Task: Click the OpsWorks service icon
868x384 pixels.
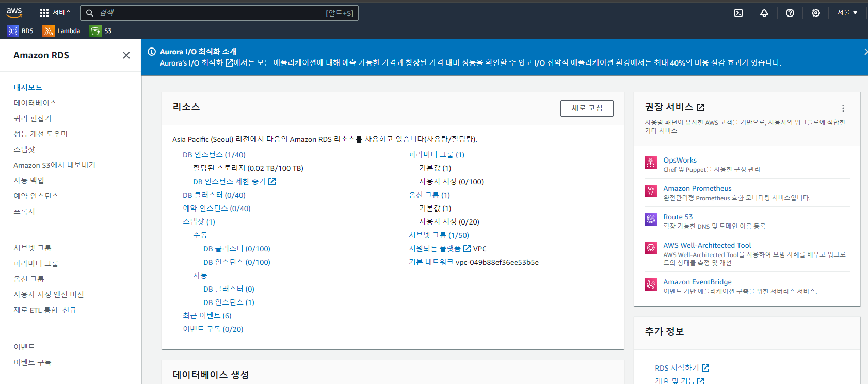Action: pyautogui.click(x=651, y=163)
